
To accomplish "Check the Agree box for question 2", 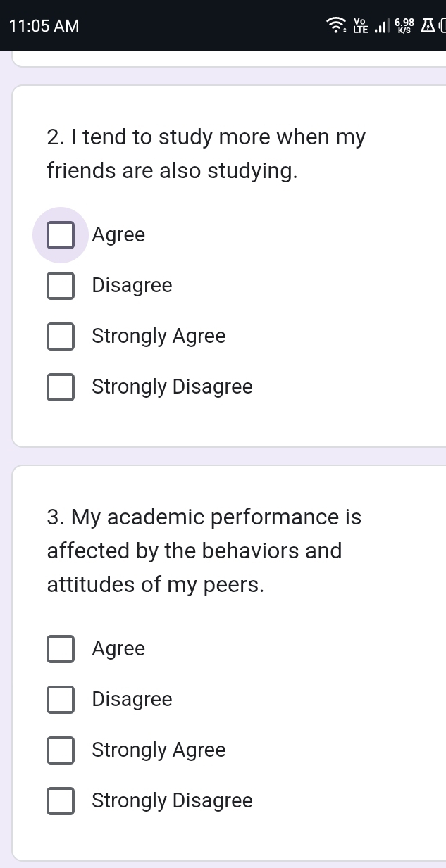I will [61, 235].
